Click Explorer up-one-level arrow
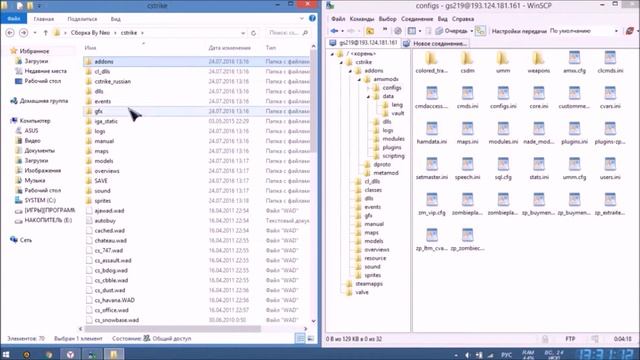The image size is (640, 360). point(45,33)
